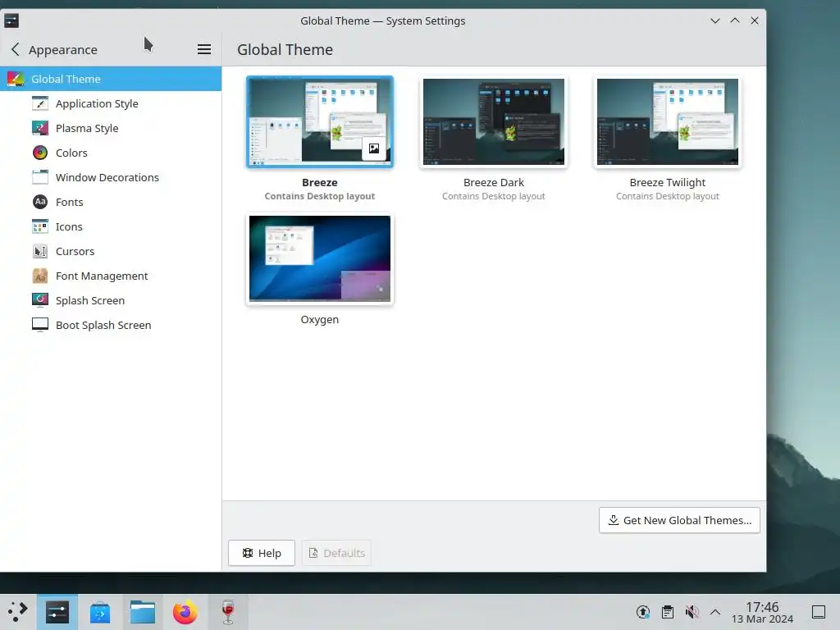Click the Defaults button
This screenshot has width=840, height=630.
(337, 553)
